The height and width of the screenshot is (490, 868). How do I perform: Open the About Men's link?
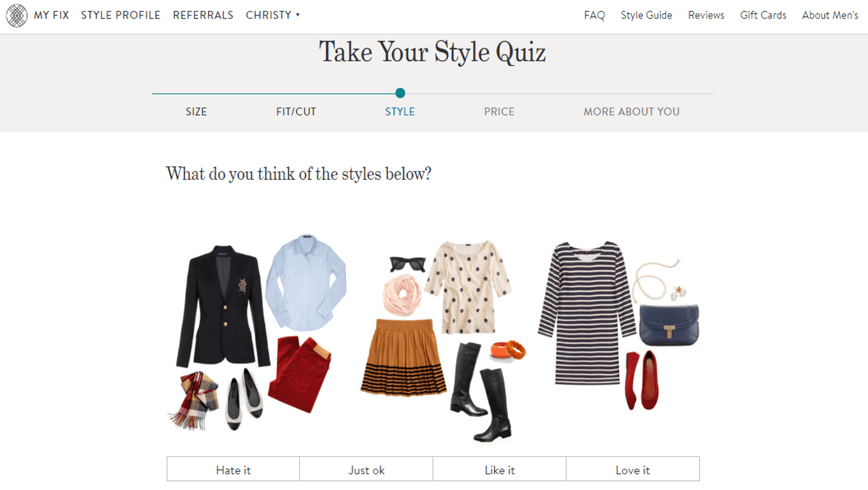830,15
